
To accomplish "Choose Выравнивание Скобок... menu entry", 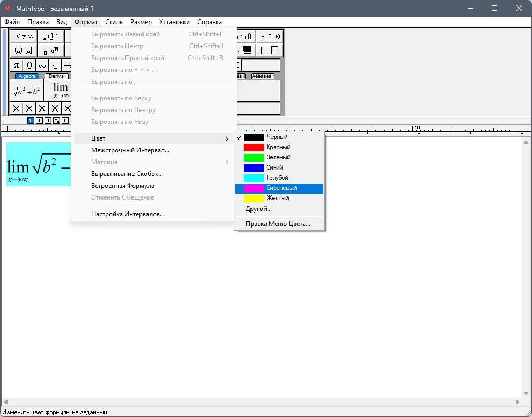I will click(x=153, y=174).
